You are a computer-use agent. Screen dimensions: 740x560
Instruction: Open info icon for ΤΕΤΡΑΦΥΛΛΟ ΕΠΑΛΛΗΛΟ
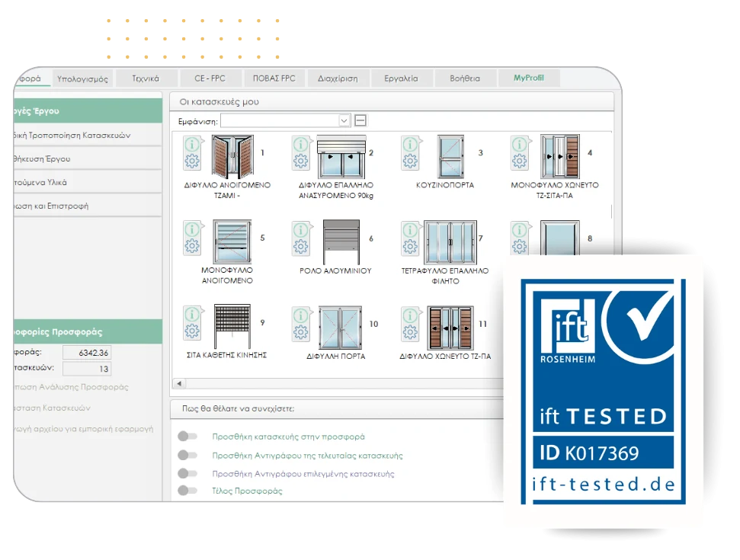pyautogui.click(x=410, y=230)
